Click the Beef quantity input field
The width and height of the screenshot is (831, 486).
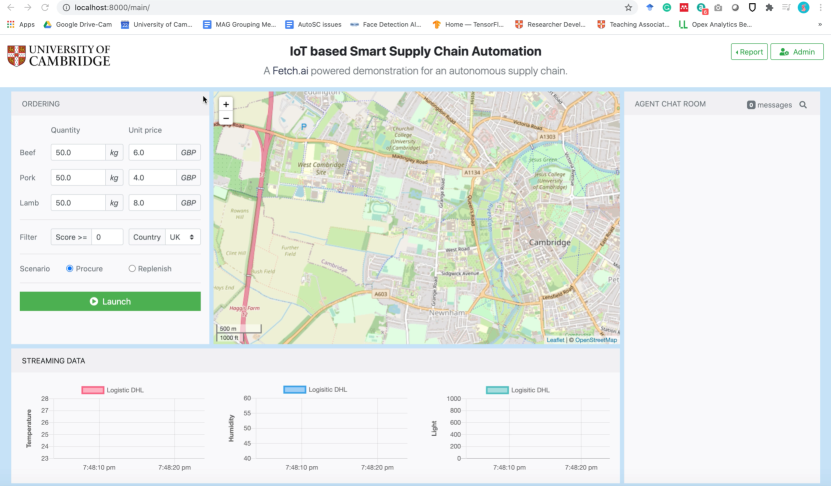78,152
